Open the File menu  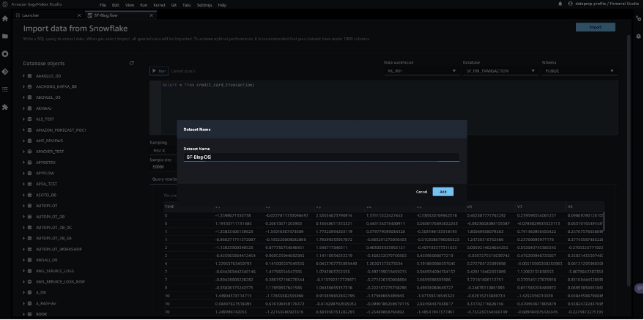[103, 5]
